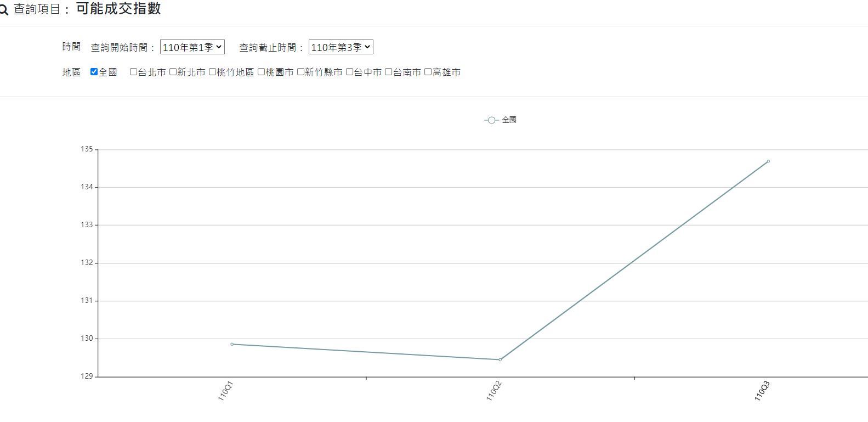The image size is (868, 422).
Task: Enable the 台北市 checkbox
Action: pos(133,72)
